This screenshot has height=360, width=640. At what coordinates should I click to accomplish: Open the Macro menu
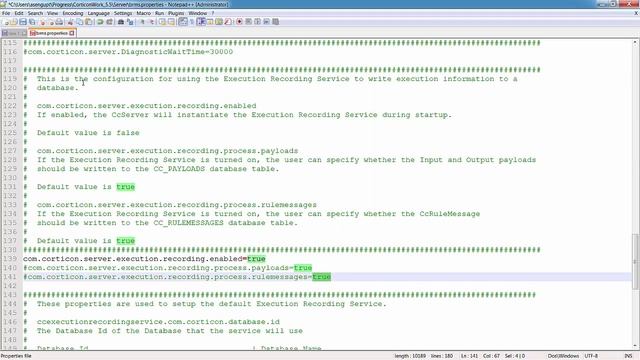[x=143, y=13]
